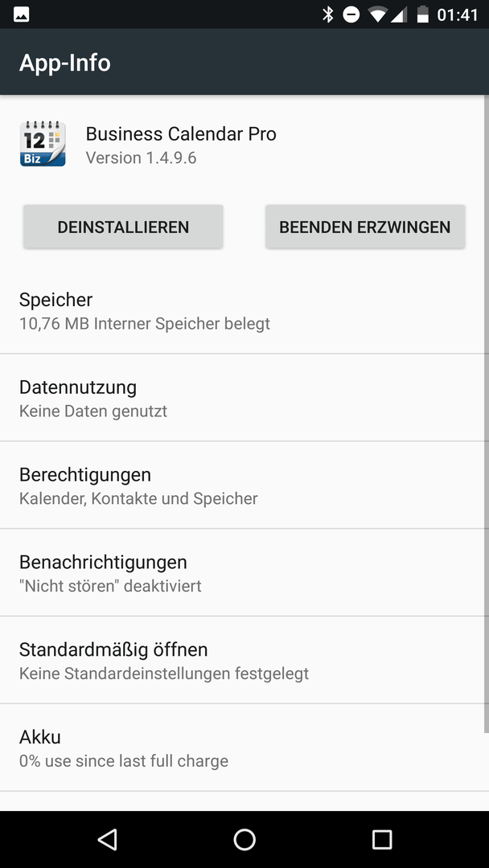This screenshot has width=489, height=868.
Task: Tap the battery status icon
Action: [422, 14]
